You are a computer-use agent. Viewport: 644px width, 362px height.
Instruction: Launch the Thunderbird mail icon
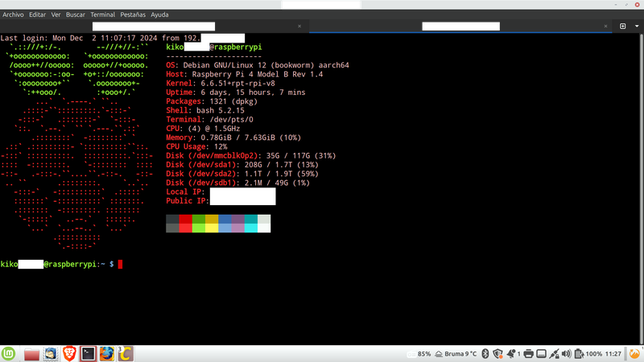[51, 354]
